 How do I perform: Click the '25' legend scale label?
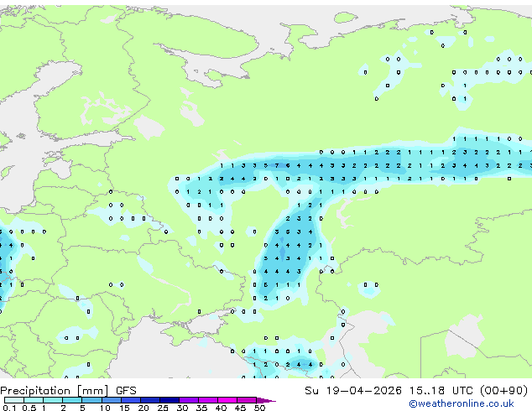click(163, 408)
